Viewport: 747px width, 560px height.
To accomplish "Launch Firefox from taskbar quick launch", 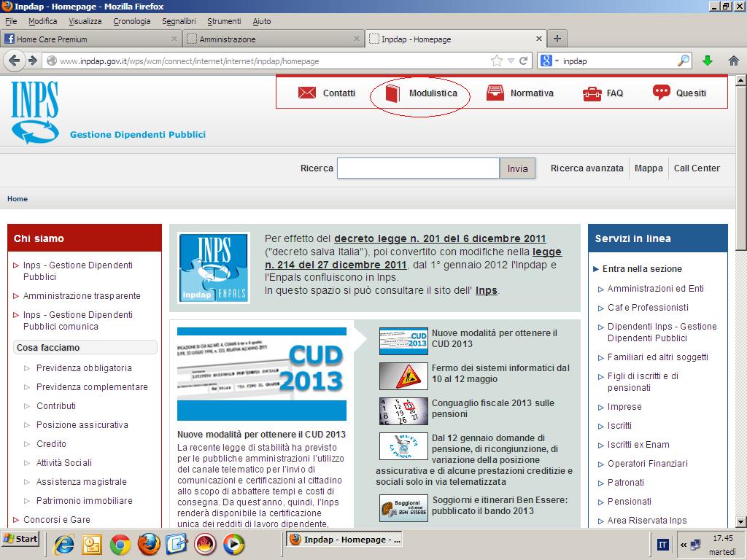I will (x=149, y=544).
